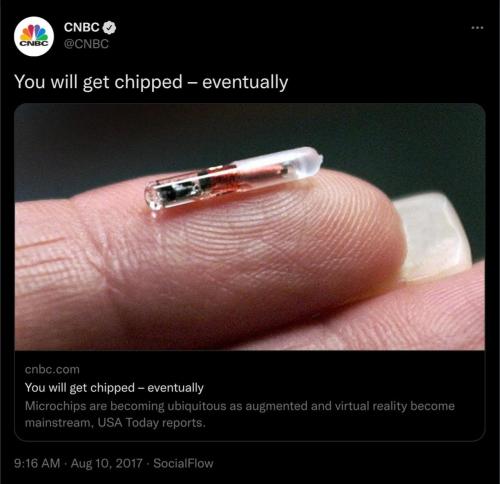Open the SocialFlow source link
This screenshot has height=484, width=500.
pos(183,463)
